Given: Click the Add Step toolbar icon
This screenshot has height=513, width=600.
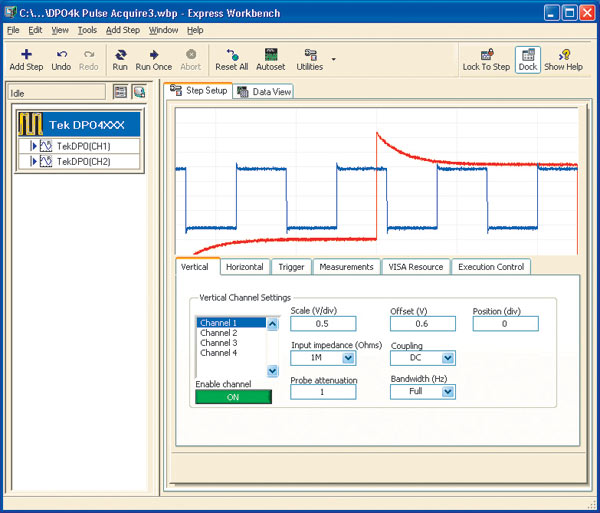Looking at the screenshot, I should pos(26,54).
